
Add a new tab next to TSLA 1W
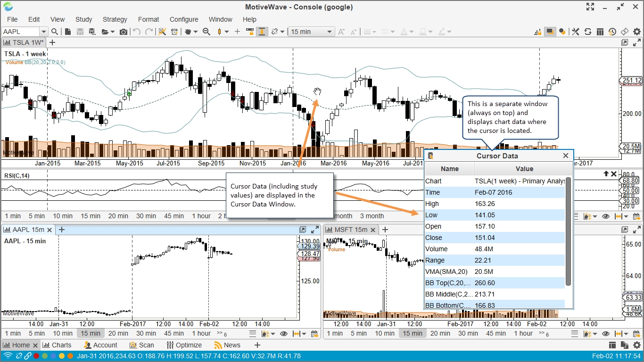[52, 42]
